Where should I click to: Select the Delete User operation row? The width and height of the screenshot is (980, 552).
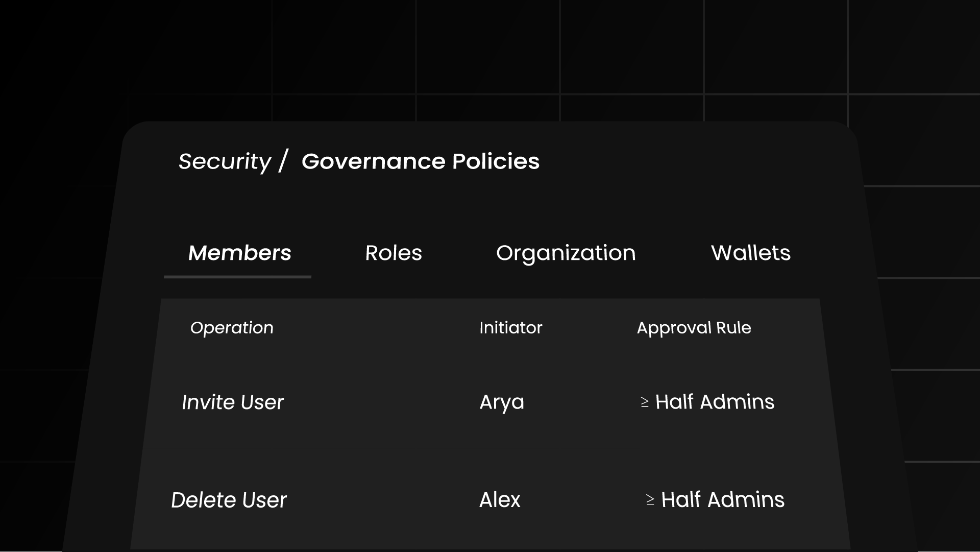(x=229, y=500)
